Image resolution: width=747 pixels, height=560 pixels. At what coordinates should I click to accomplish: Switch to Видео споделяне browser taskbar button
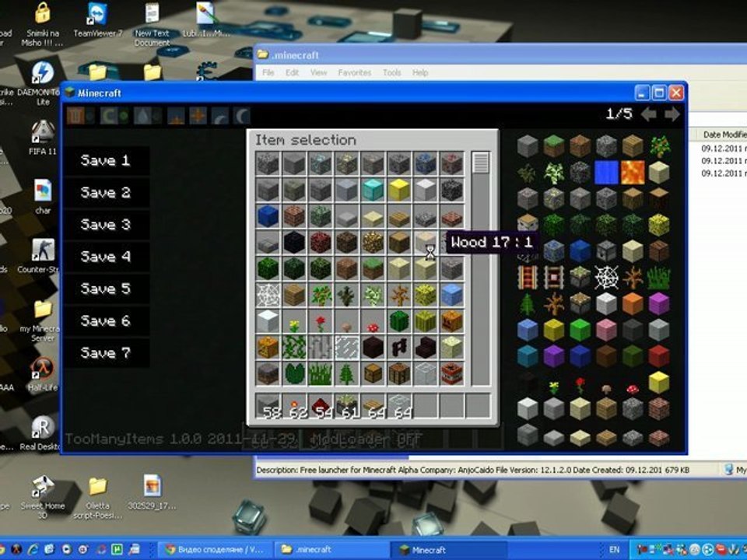[216, 550]
